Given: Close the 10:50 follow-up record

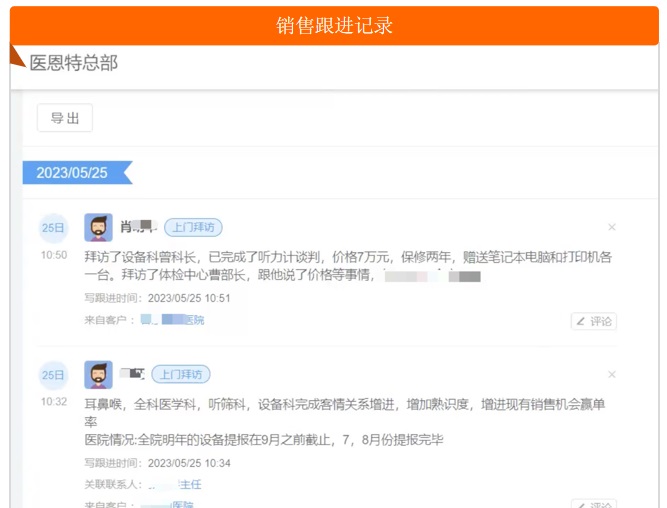Looking at the screenshot, I should [612, 227].
